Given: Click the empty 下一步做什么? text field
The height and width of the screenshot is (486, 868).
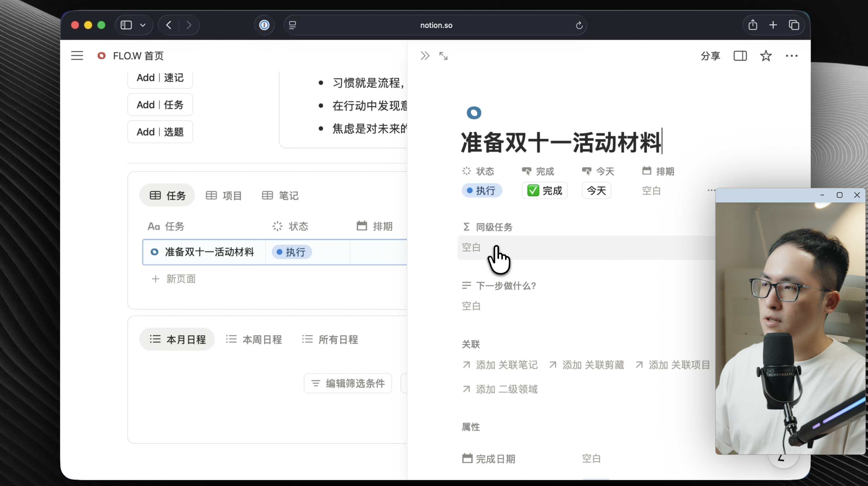Looking at the screenshot, I should click(471, 306).
